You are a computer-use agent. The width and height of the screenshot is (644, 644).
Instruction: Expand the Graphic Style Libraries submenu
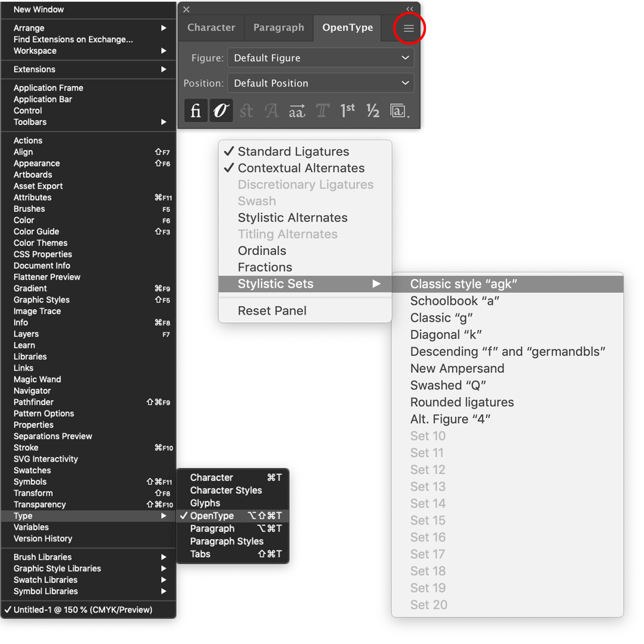coord(88,568)
